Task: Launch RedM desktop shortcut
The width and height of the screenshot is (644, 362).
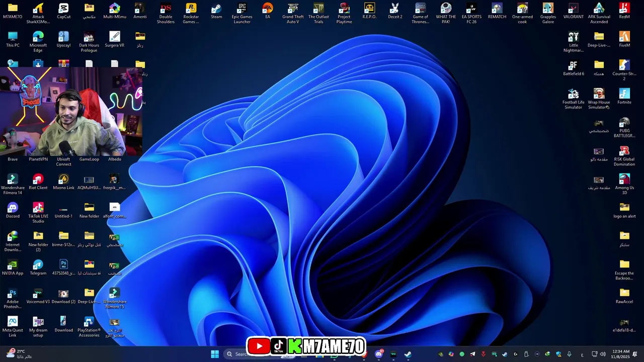Action: click(624, 11)
